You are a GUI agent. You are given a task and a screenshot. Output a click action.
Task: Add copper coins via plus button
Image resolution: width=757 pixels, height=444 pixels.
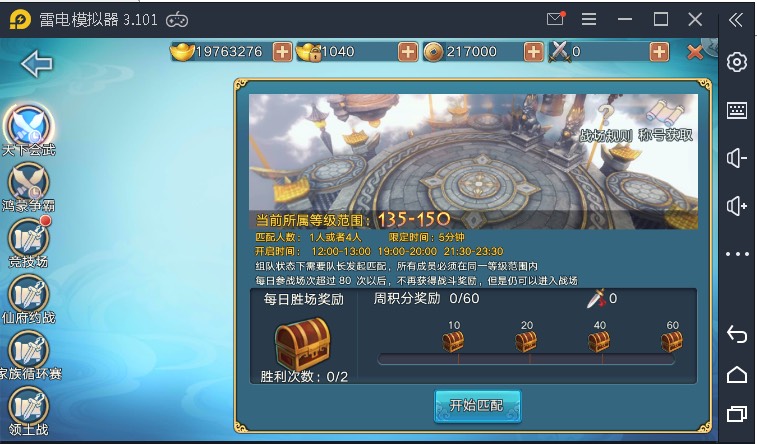coord(533,52)
